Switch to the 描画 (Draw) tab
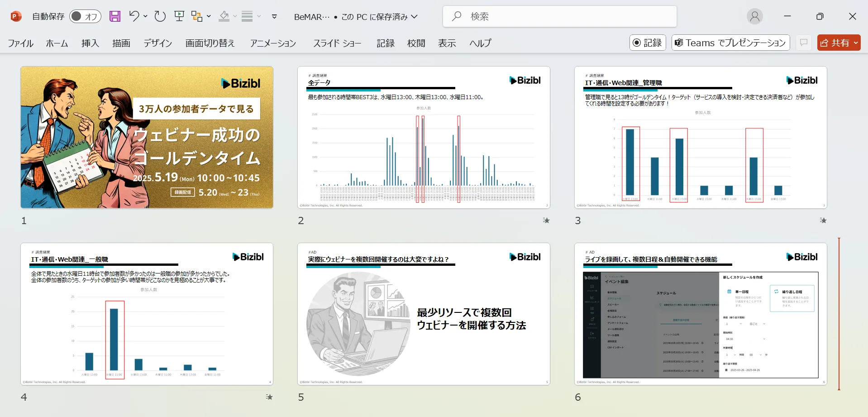The width and height of the screenshot is (868, 417). pos(121,43)
